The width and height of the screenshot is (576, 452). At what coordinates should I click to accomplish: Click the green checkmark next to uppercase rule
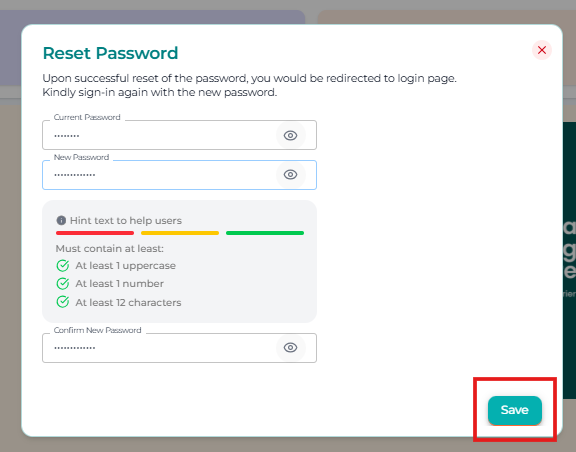point(63,265)
